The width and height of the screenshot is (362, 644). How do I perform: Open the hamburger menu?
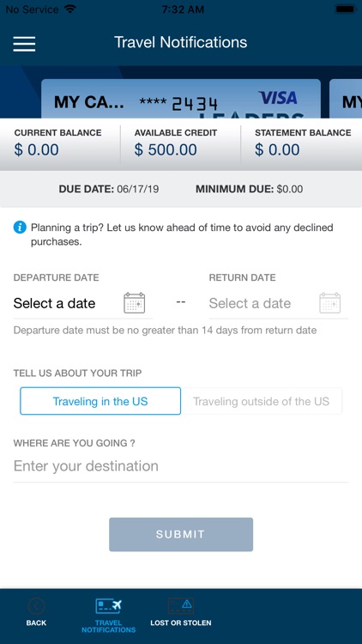(24, 44)
